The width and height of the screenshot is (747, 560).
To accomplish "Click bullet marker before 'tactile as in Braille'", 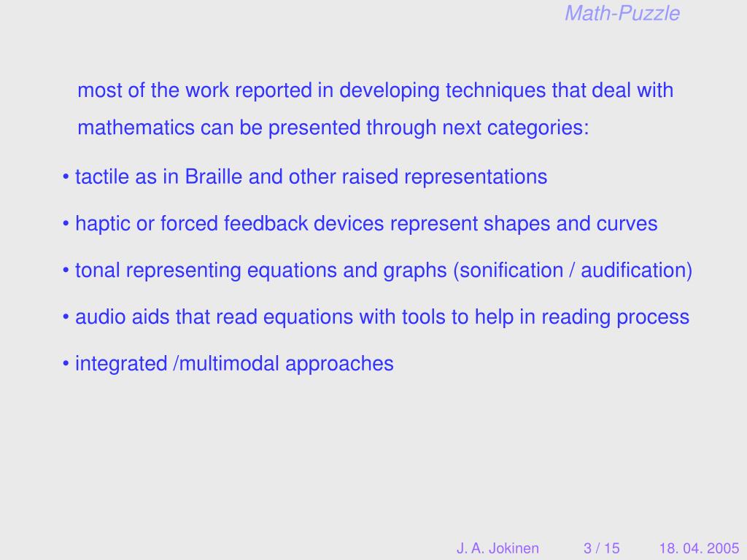I will pos(66,177).
